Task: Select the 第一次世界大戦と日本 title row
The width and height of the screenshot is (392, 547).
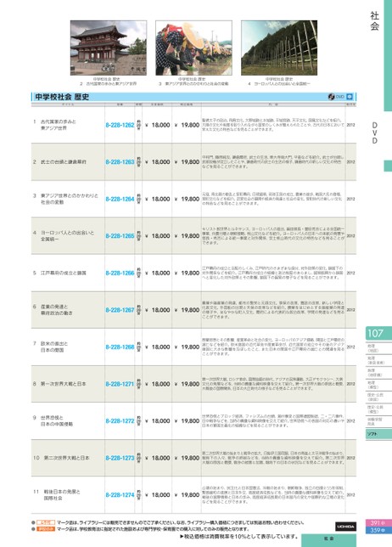Action: (x=193, y=384)
